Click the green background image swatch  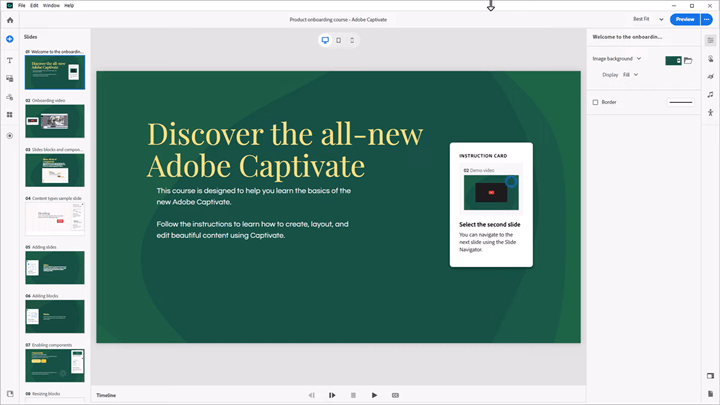[x=673, y=60]
